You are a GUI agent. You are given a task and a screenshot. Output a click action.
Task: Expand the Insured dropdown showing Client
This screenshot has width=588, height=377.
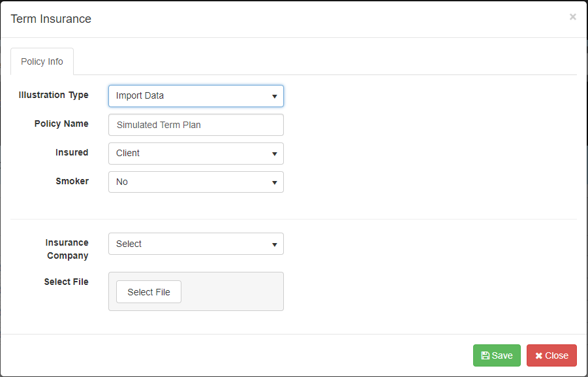196,153
